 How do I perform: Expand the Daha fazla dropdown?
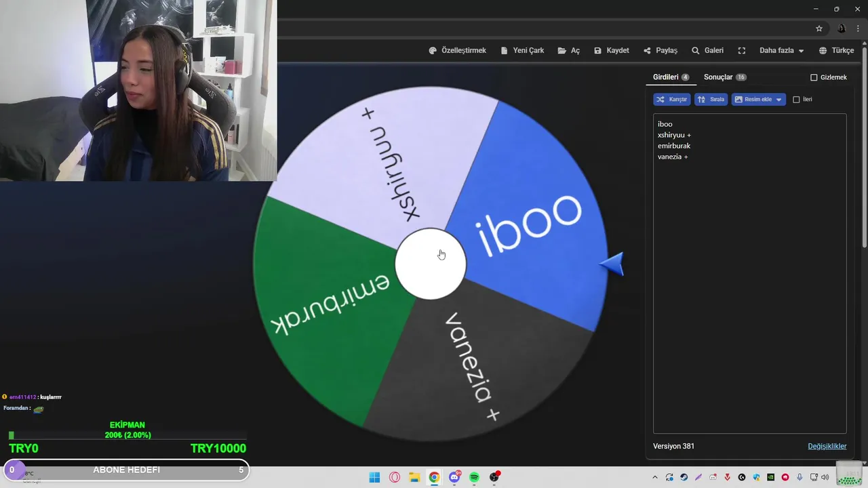pyautogui.click(x=781, y=51)
